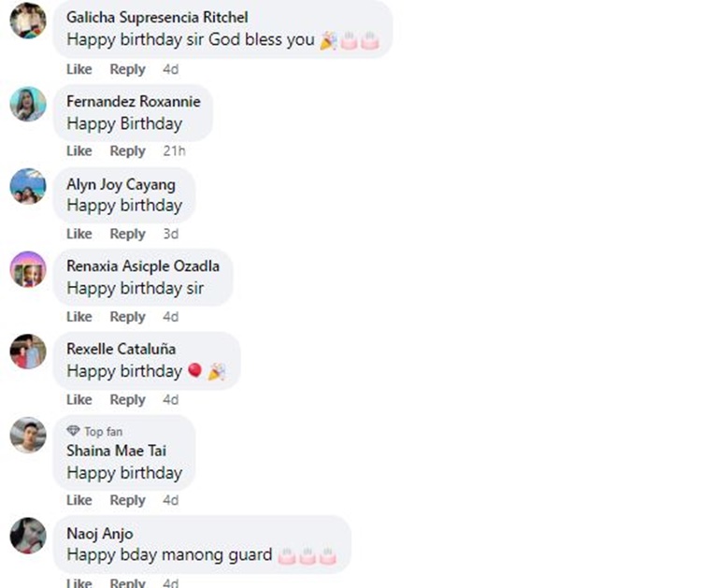Like Alyn Joy Cayang's comment
Image resolution: width=701 pixels, height=588 pixels.
pos(79,234)
